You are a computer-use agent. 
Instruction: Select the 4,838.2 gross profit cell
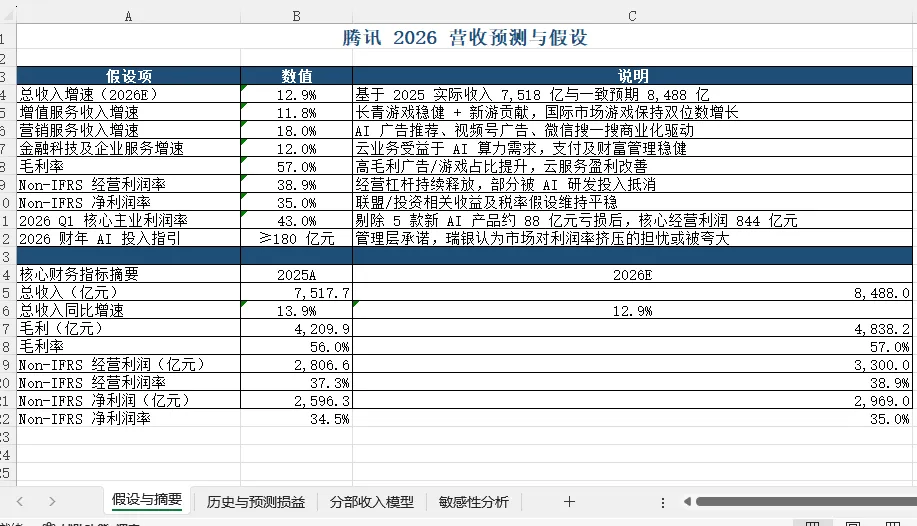632,329
